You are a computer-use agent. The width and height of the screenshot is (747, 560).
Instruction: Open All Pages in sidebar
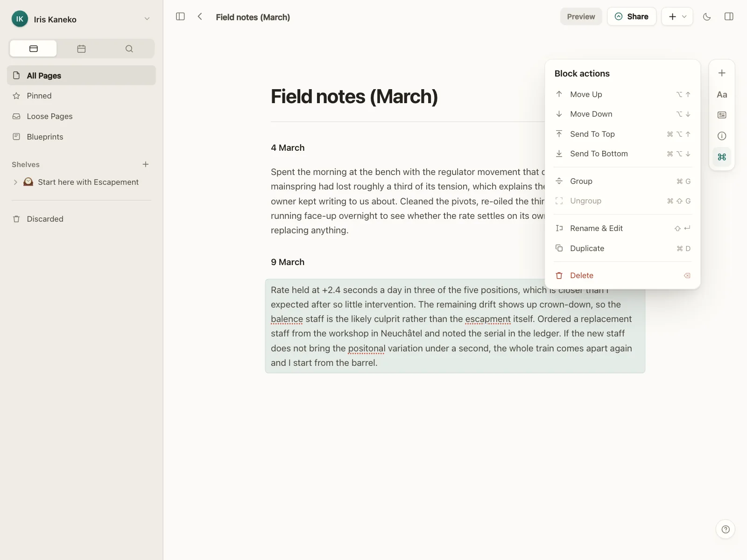click(x=81, y=76)
